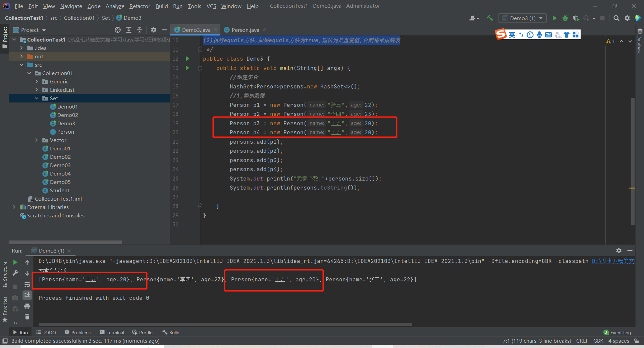The height and width of the screenshot is (348, 644).
Task: Expand External Libraries node
Action: 14,207
